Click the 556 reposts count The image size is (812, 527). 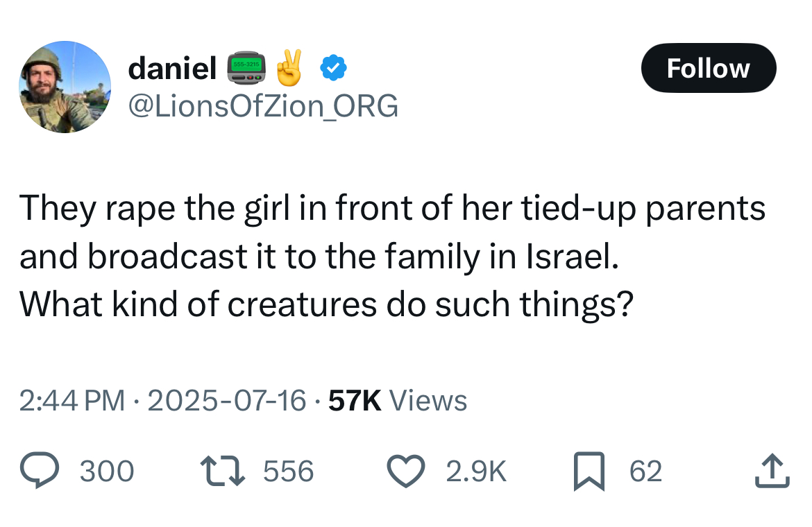289,471
